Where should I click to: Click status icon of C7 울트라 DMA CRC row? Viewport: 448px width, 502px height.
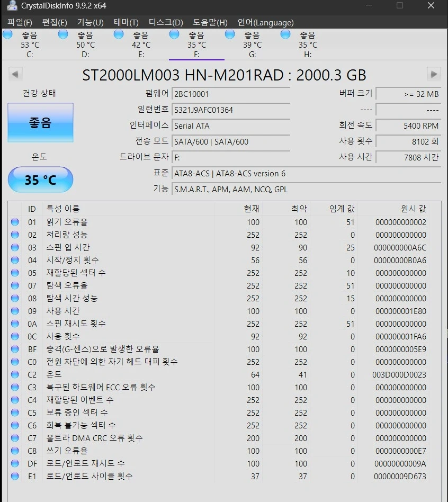[x=15, y=437]
